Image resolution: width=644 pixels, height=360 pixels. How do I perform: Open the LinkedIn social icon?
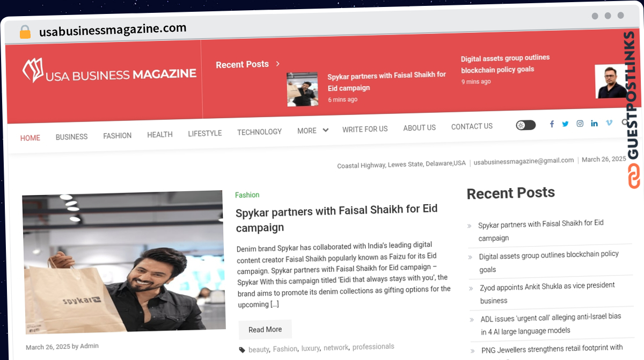(x=594, y=123)
